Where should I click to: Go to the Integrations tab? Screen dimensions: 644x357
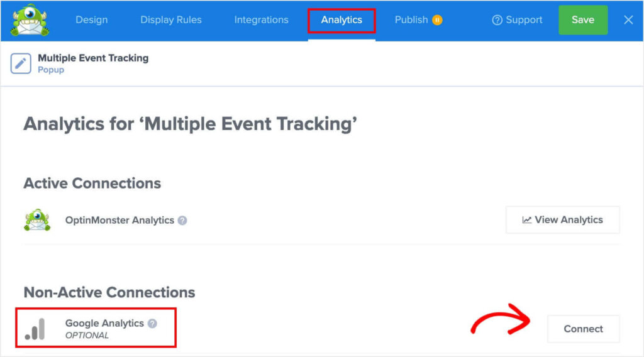click(x=261, y=20)
